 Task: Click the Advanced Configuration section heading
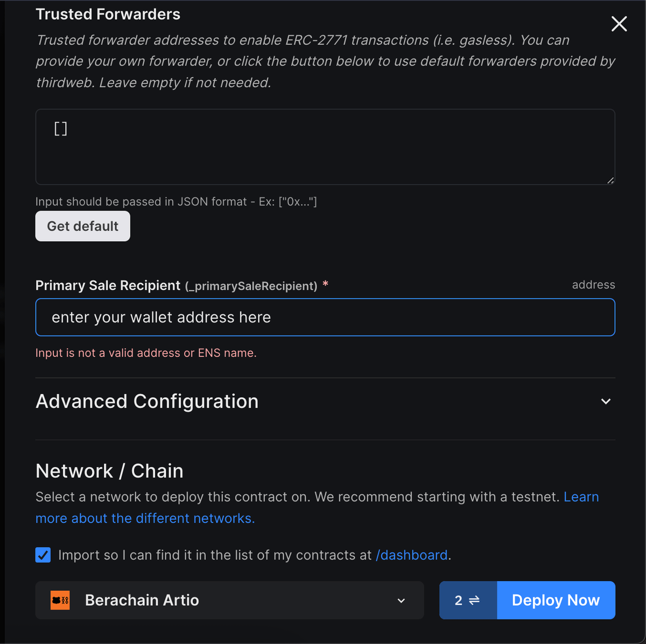pos(147,402)
